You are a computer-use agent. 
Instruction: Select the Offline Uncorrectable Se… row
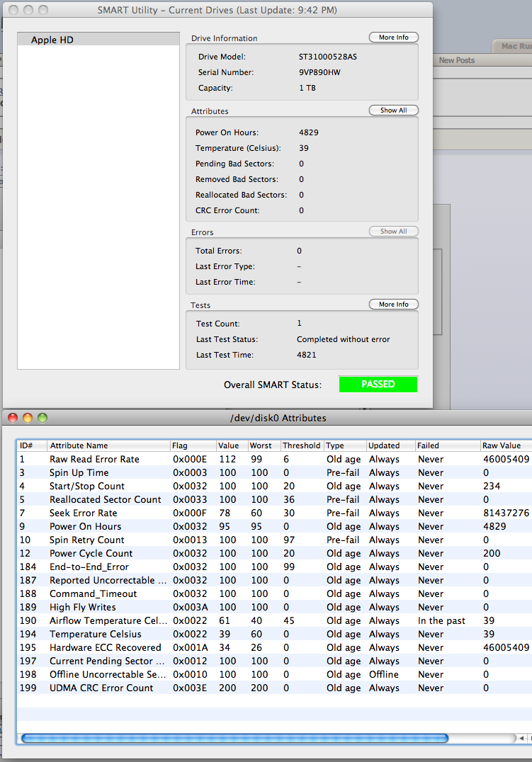275,674
